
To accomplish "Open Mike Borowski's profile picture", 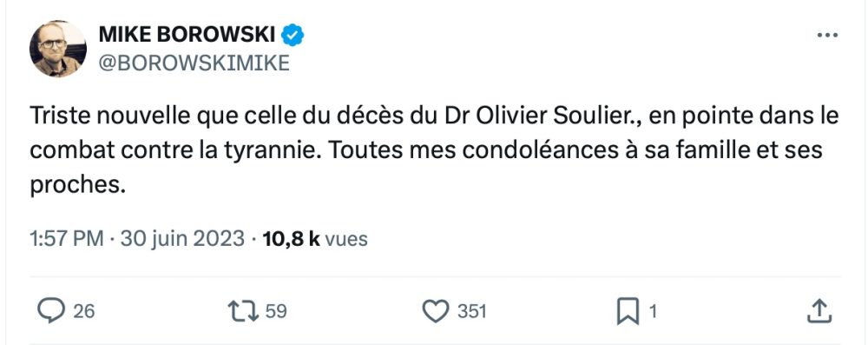I will point(57,49).
